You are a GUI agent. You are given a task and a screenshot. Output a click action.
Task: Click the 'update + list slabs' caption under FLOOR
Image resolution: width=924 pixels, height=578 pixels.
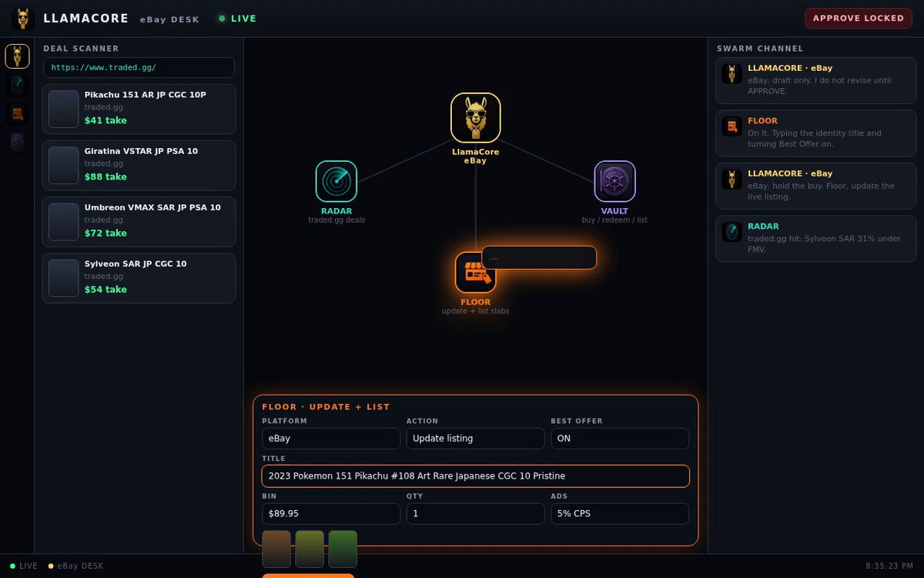(x=476, y=311)
